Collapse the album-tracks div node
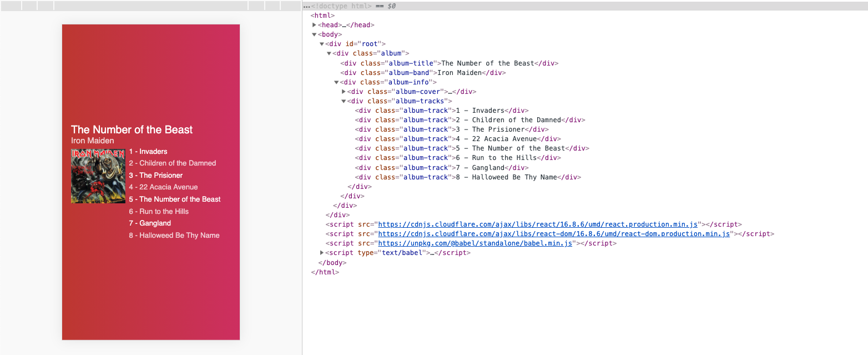 click(x=344, y=101)
